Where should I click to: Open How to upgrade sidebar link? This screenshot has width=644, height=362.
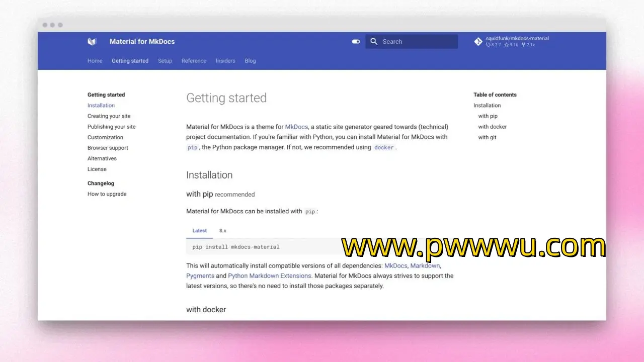pos(107,194)
